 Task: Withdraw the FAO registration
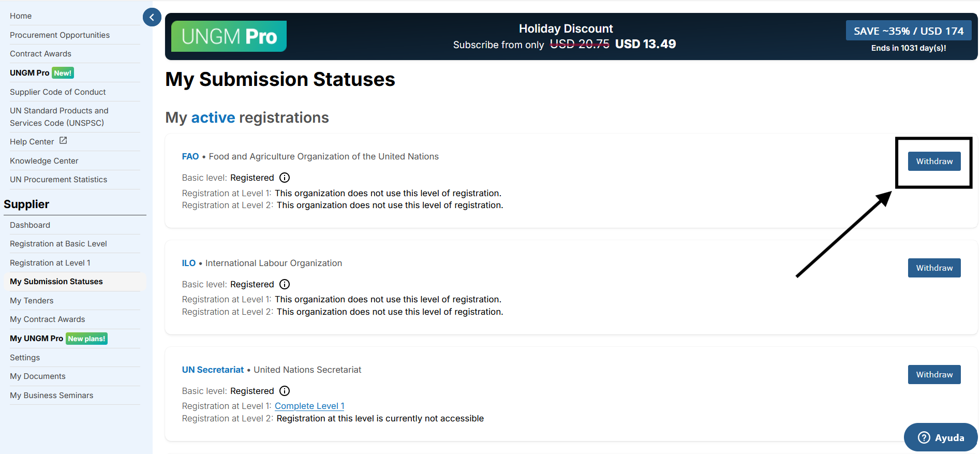[934, 162]
